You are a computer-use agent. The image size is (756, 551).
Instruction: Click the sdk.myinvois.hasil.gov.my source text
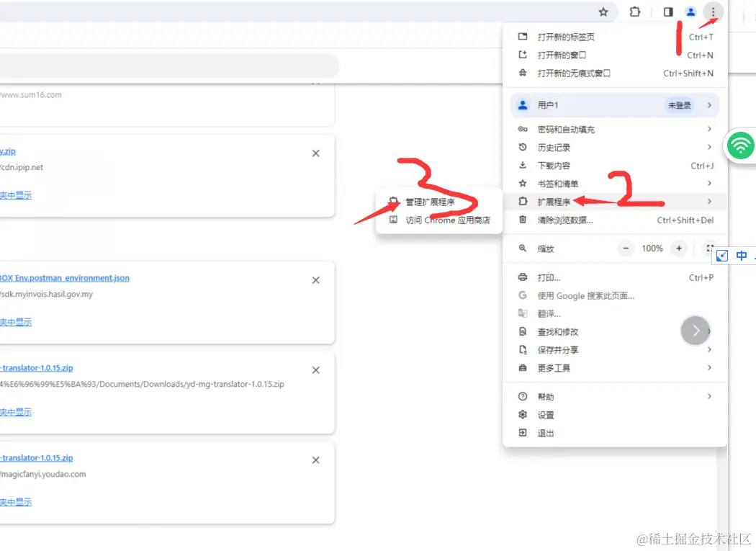[46, 294]
